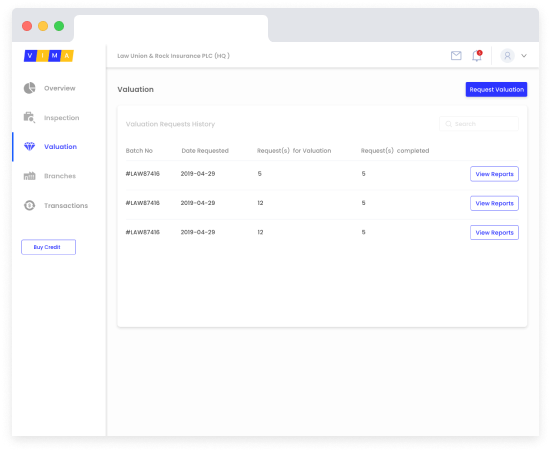Click the Request Valuation button
This screenshot has width=551, height=452.
tap(497, 90)
